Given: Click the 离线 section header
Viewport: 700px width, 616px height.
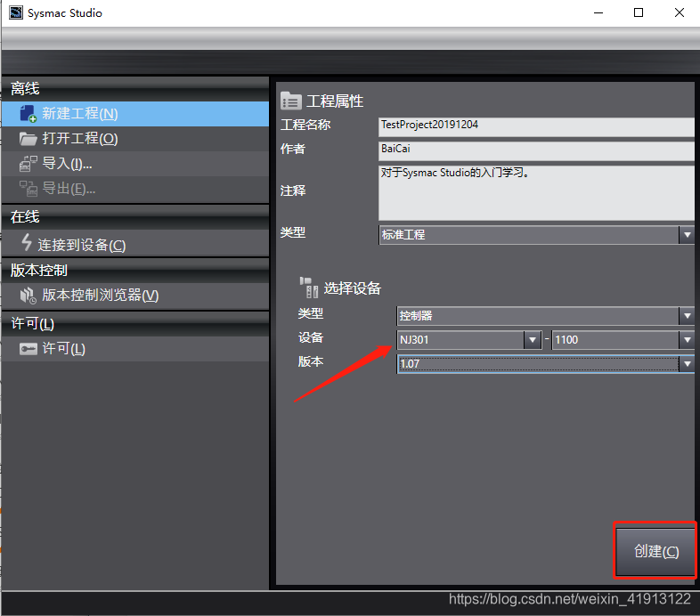Looking at the screenshot, I should 135,89.
